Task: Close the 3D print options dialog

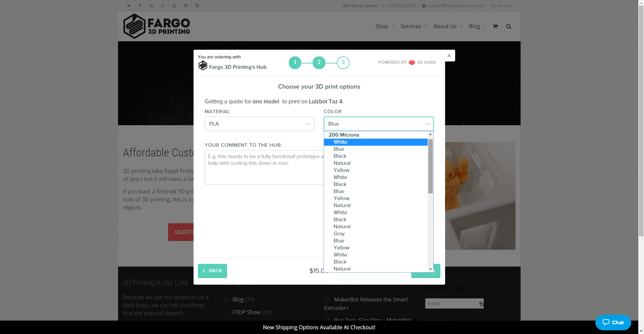Action: click(449, 56)
